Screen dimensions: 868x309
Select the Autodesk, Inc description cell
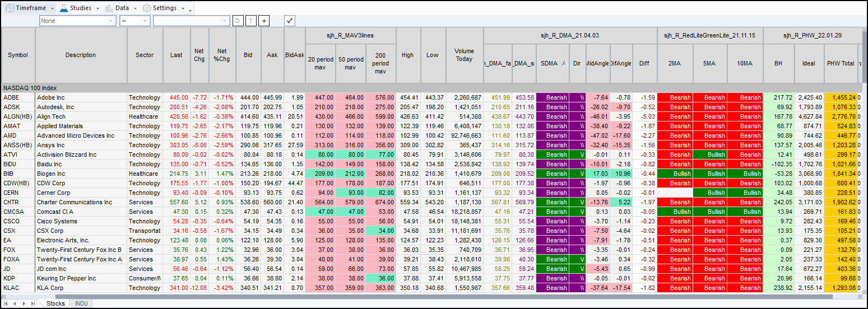coord(81,107)
